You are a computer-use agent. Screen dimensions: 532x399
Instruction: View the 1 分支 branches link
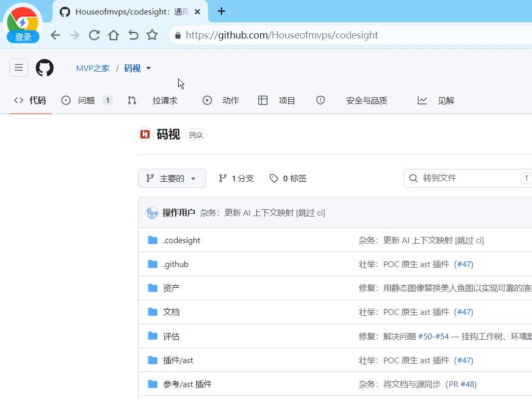click(236, 178)
